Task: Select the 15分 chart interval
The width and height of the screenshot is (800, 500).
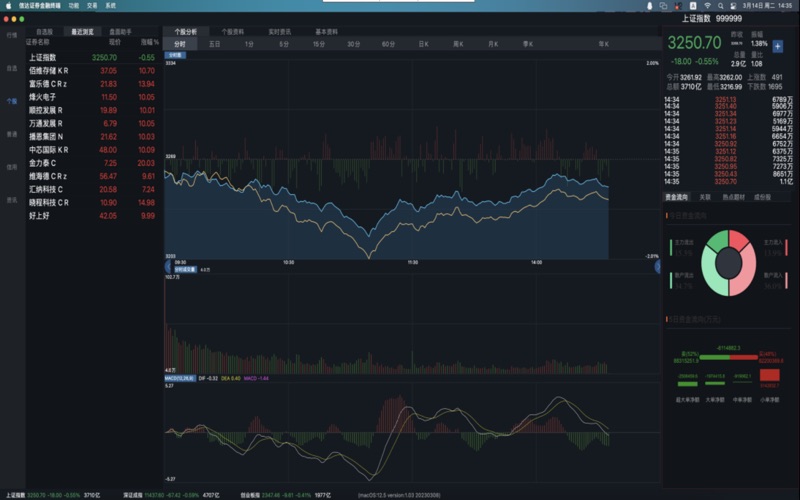Action: tap(318, 45)
